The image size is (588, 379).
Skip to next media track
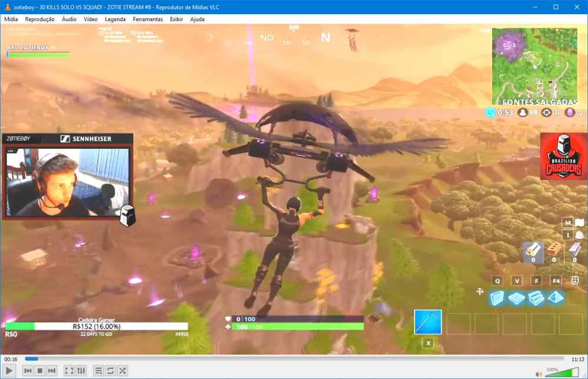(52, 371)
